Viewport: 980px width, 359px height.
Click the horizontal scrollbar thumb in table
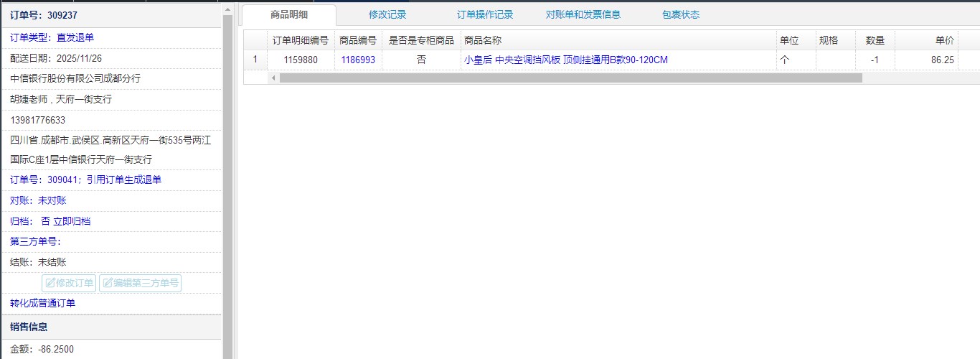pyautogui.click(x=570, y=78)
